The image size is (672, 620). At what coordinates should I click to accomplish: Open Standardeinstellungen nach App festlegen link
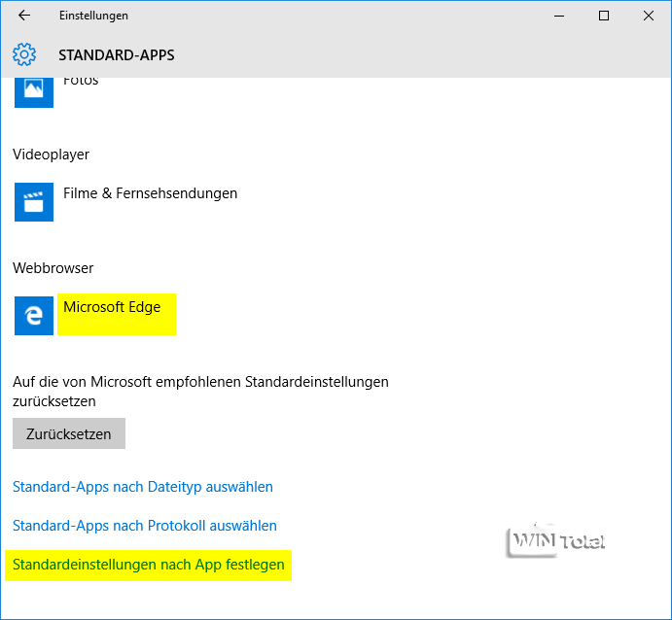(149, 565)
